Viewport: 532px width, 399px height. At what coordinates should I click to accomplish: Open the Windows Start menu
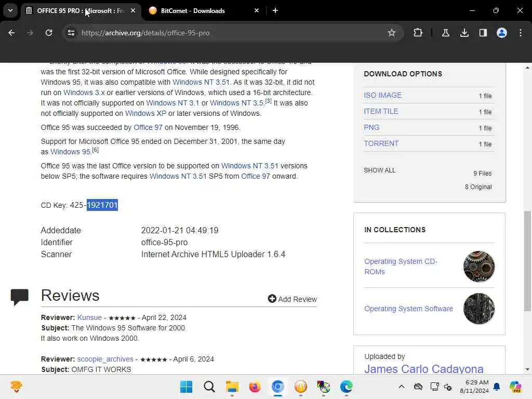coord(186,387)
